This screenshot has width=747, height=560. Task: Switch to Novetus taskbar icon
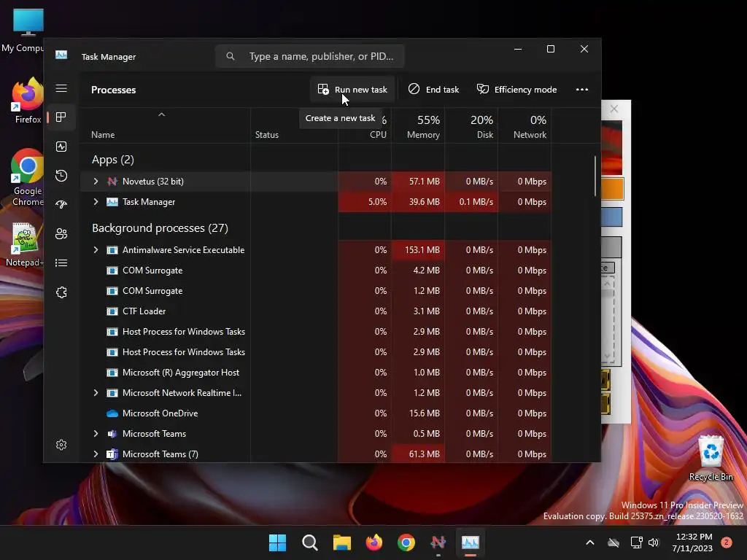click(x=438, y=542)
